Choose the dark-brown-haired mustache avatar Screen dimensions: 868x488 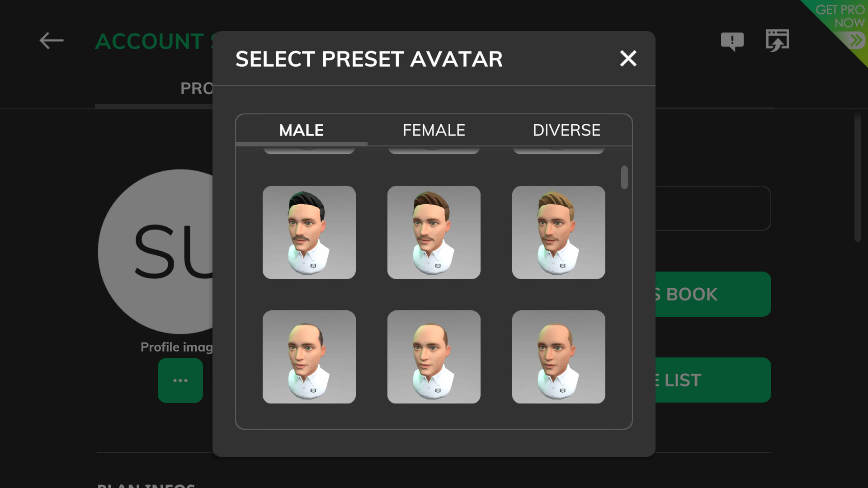pos(434,232)
